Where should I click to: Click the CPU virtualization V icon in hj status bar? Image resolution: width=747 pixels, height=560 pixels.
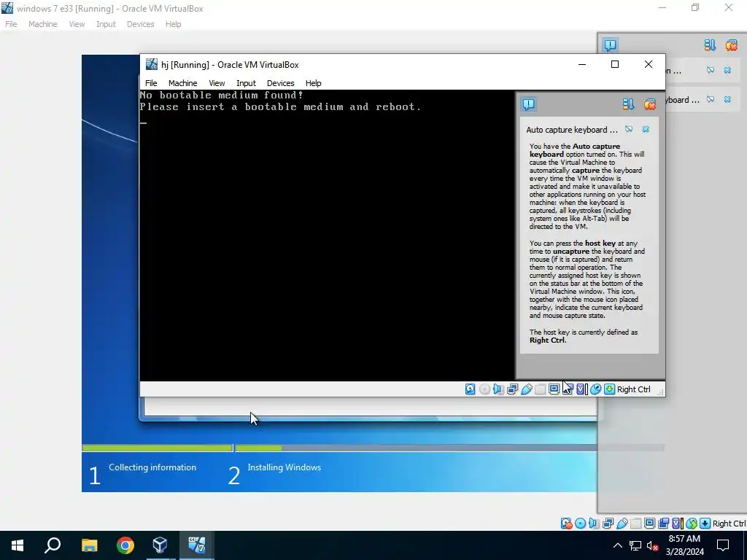click(x=581, y=389)
